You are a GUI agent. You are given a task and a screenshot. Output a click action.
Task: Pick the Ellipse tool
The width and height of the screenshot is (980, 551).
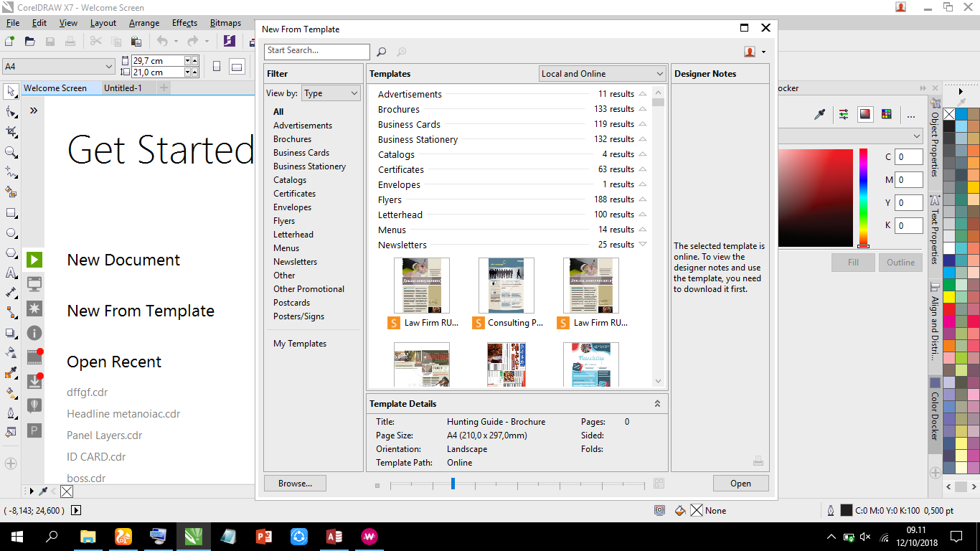point(11,233)
